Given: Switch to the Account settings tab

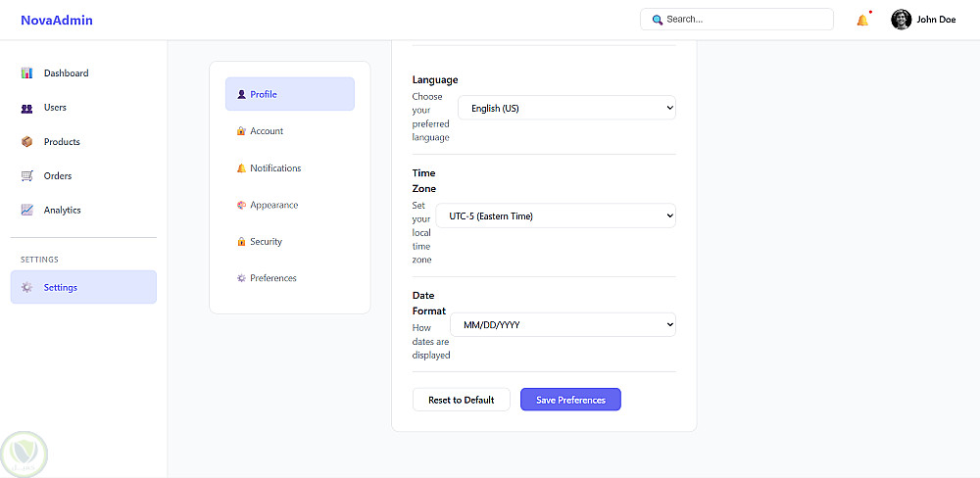Looking at the screenshot, I should (266, 131).
